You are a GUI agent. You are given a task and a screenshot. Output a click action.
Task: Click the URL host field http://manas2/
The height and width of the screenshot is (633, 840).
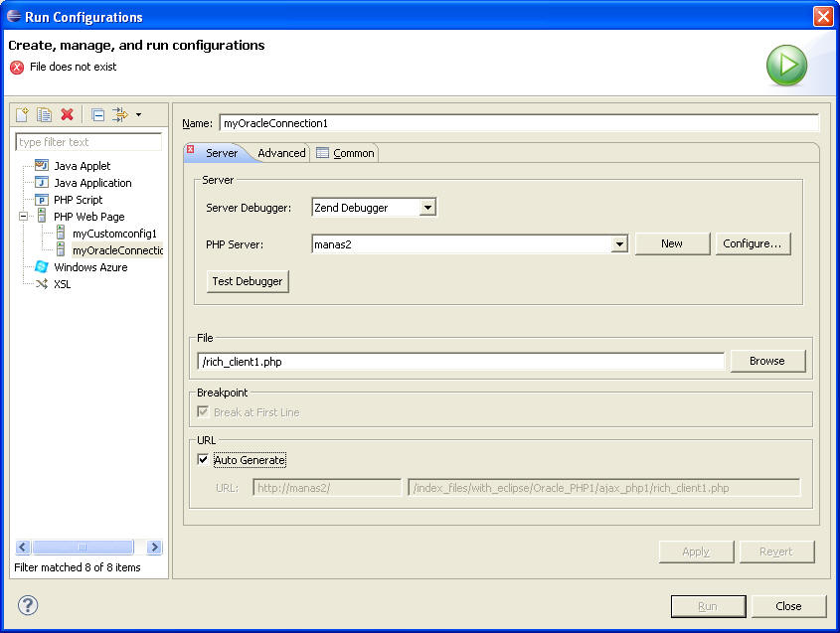327,488
